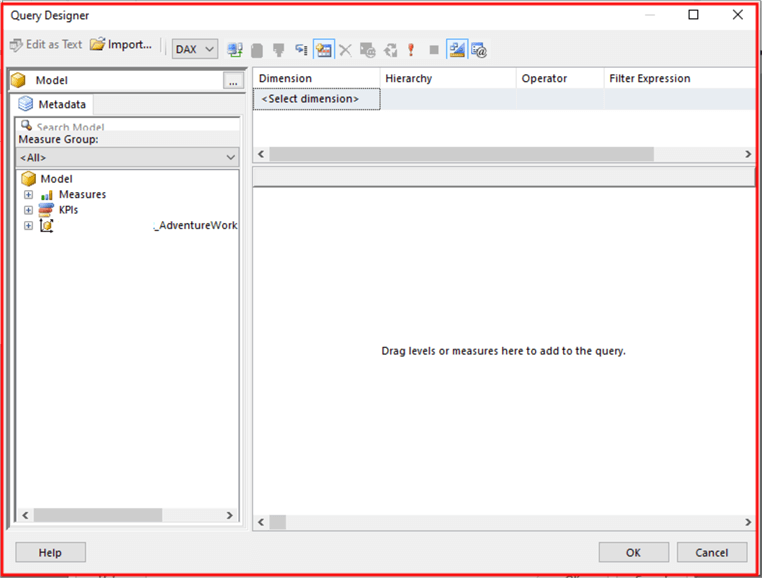Open the ellipsis button next to Model
The height and width of the screenshot is (578, 762).
click(x=233, y=81)
